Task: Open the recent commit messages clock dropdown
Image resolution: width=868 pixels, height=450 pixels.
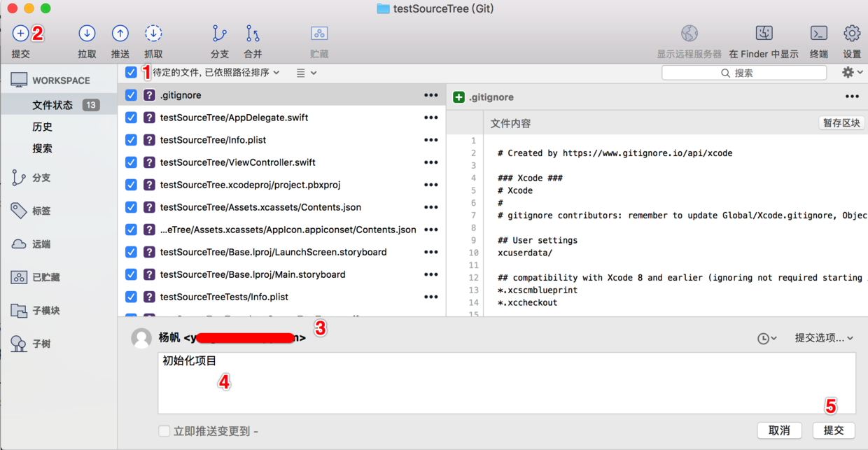Action: click(x=767, y=339)
